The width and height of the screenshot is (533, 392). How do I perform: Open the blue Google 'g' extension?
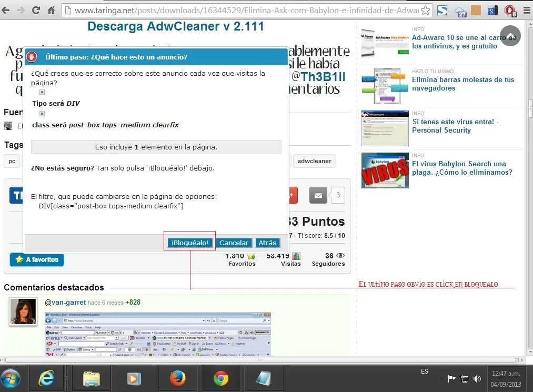pyautogui.click(x=492, y=11)
